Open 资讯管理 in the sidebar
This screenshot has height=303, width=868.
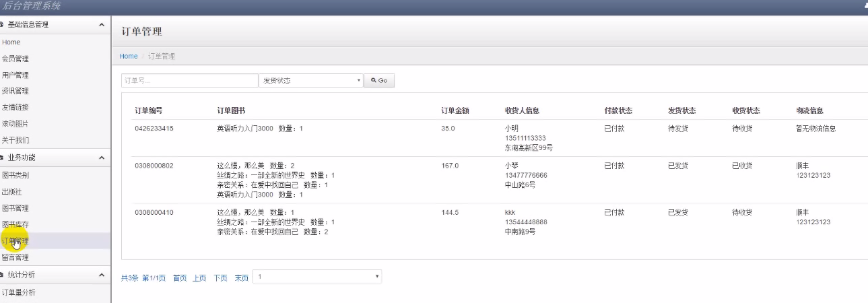15,91
